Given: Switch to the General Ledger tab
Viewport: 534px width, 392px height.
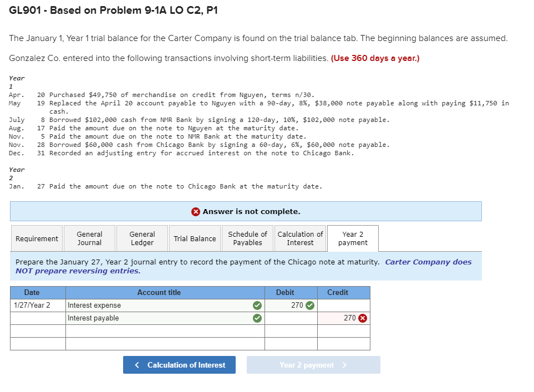Looking at the screenshot, I should (142, 238).
